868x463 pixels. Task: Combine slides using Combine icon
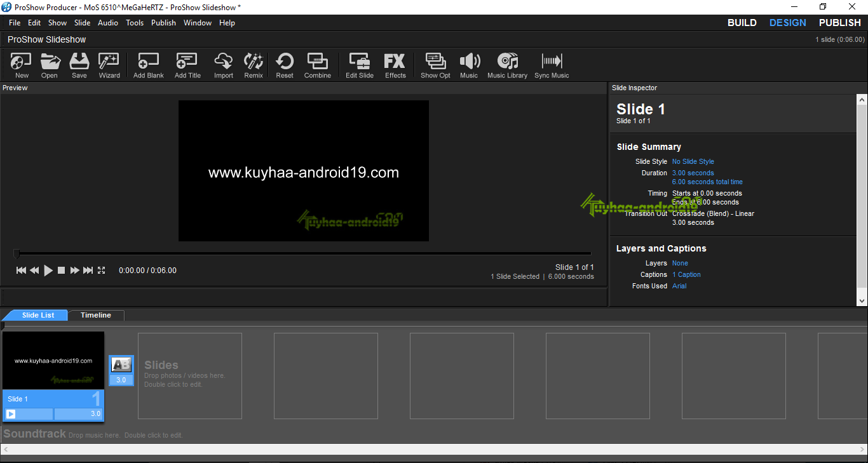(x=318, y=65)
